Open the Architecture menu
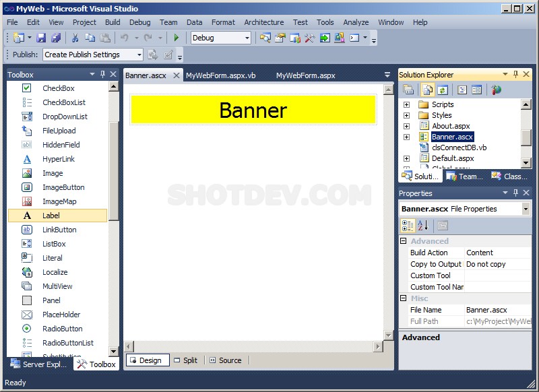Viewport: 539px width, 392px height. pyautogui.click(x=263, y=22)
